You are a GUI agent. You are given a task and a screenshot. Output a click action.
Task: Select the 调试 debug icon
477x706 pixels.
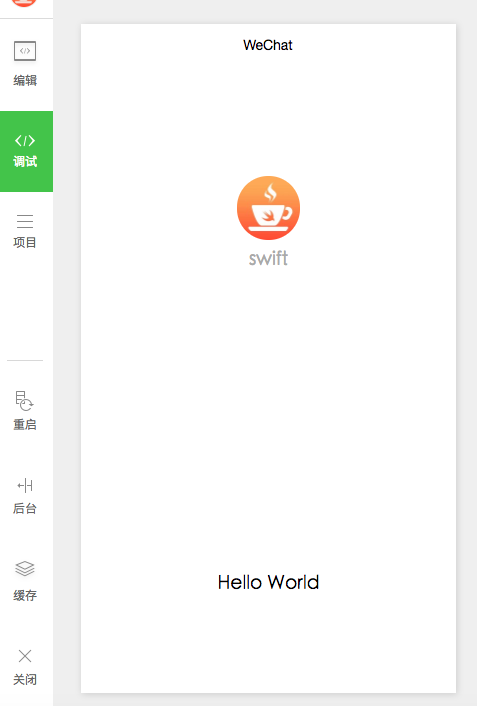click(25, 140)
